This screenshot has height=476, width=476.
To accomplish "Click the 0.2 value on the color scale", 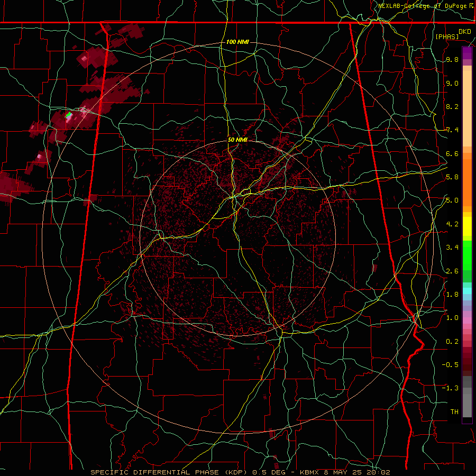I will 452,342.
